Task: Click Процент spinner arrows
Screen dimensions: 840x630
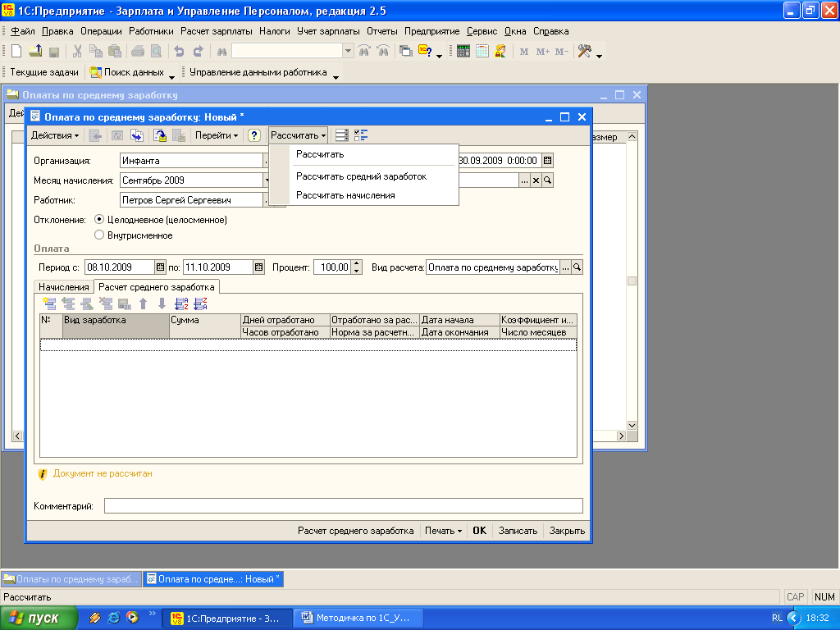Action: pos(357,267)
